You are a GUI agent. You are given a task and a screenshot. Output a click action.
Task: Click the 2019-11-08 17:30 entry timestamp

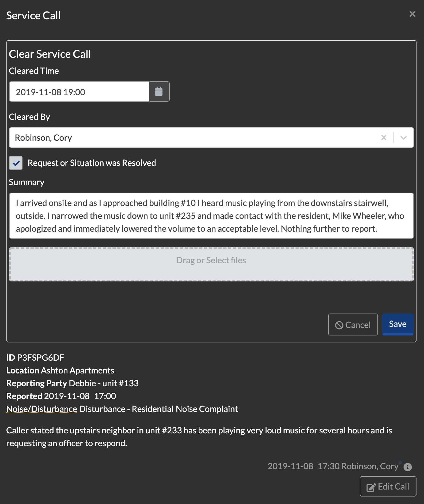pyautogui.click(x=304, y=466)
